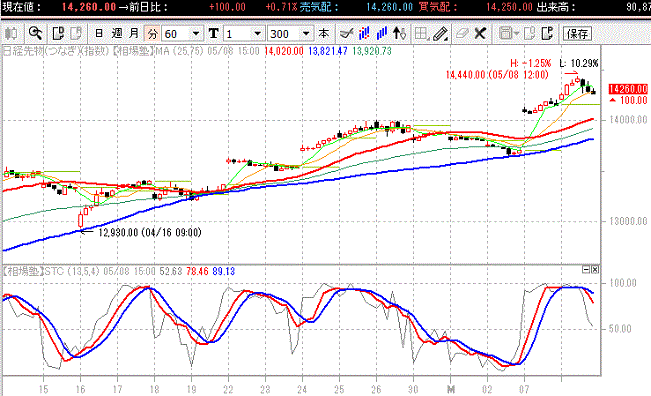The image size is (651, 396).
Task: Click the bold T text icon
Action: click(x=213, y=33)
